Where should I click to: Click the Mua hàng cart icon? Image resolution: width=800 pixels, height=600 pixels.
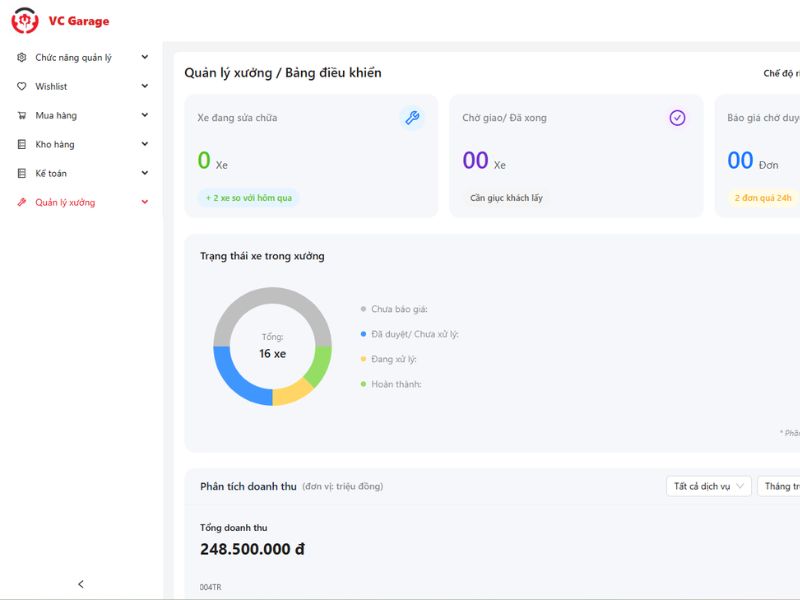click(21, 115)
